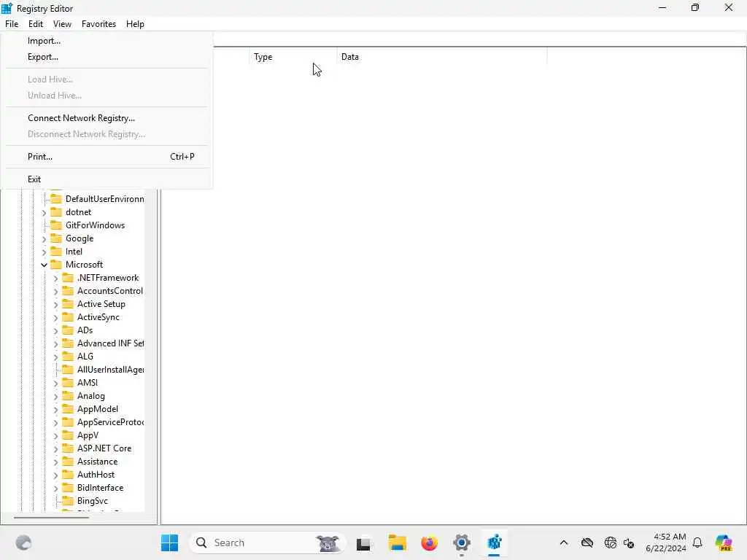Click the widgets icon at taskbar left
Image resolution: width=747 pixels, height=560 pixels.
tap(23, 542)
